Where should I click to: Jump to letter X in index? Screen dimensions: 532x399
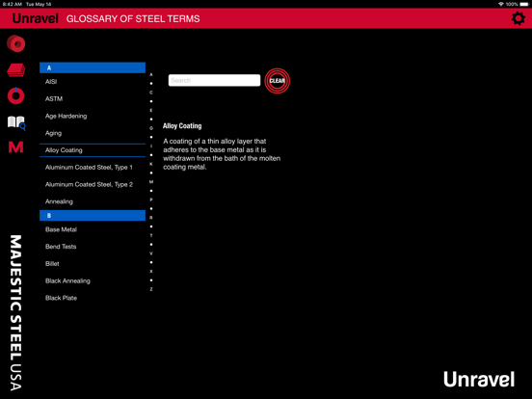tap(151, 272)
